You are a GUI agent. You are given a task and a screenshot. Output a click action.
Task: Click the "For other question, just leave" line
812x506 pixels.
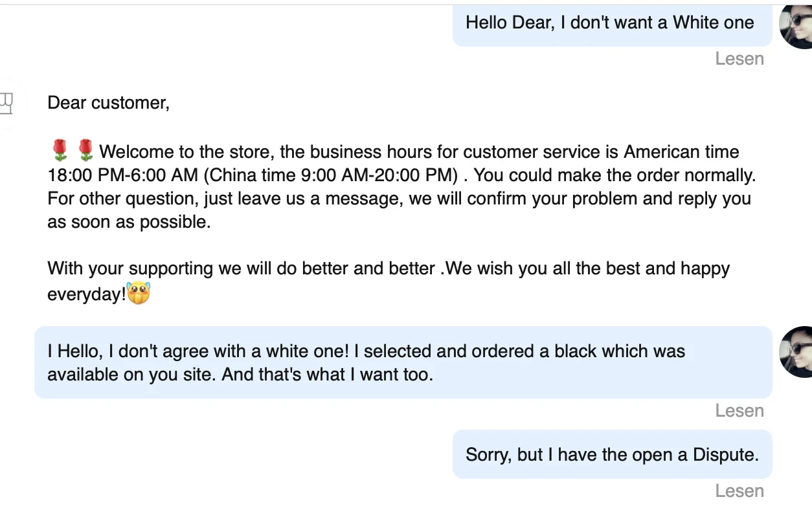pos(399,199)
